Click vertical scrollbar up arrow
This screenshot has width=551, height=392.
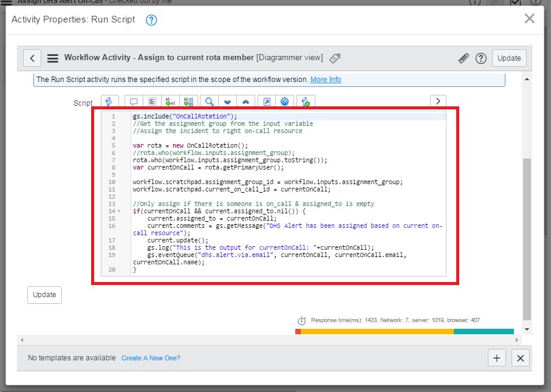tap(527, 79)
